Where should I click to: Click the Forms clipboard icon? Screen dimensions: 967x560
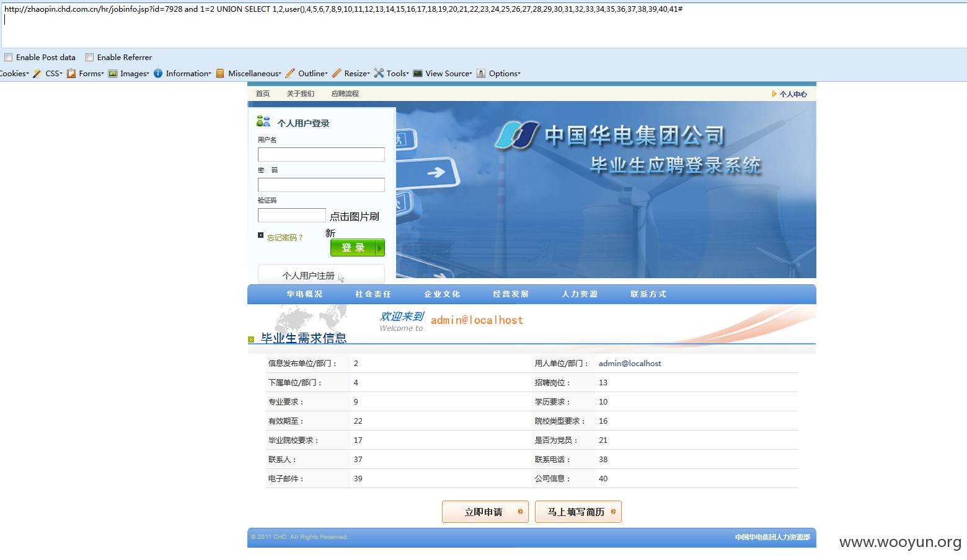(71, 74)
